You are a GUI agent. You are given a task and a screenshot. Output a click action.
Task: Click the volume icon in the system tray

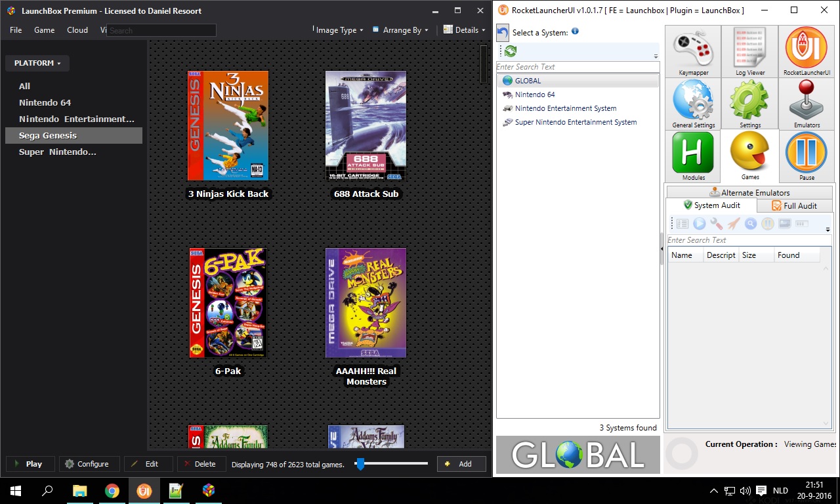coord(745,491)
